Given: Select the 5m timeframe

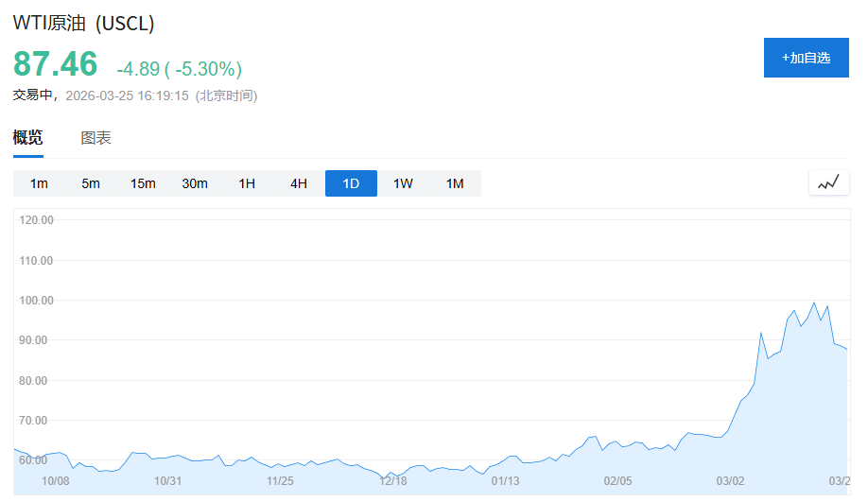Looking at the screenshot, I should point(91,183).
